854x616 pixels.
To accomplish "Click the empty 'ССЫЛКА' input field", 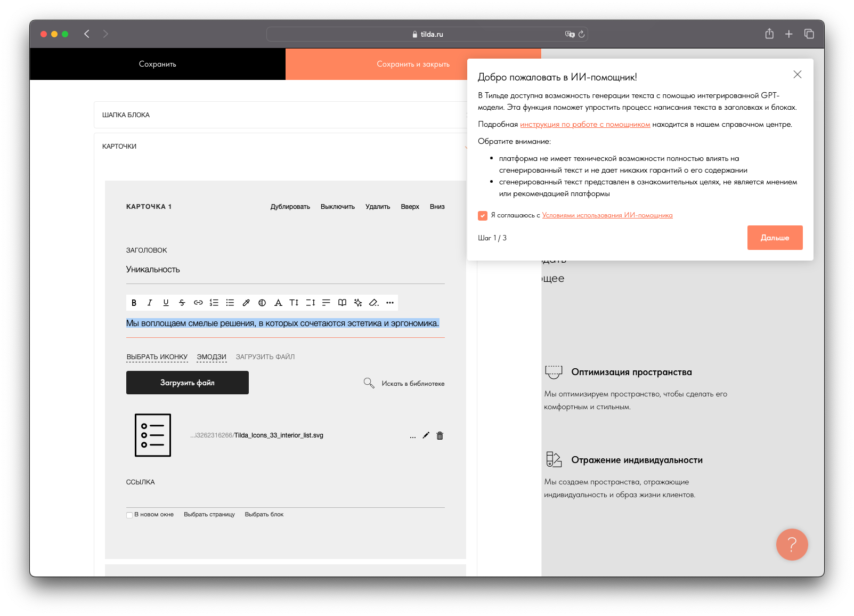I will pos(286,498).
